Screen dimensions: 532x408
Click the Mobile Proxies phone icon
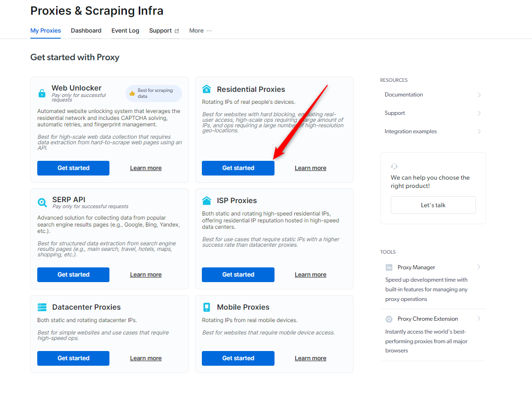(207, 307)
